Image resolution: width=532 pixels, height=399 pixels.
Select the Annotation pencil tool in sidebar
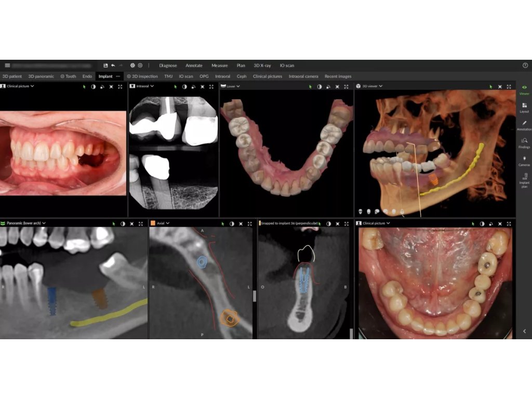[x=524, y=125]
